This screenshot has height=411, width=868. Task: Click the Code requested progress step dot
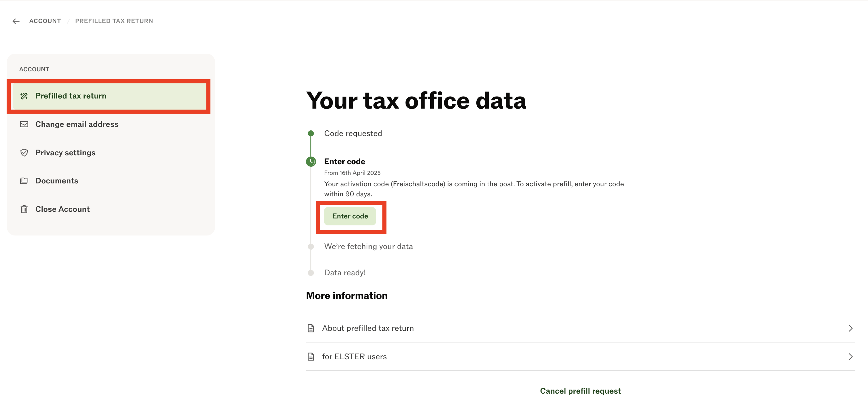[311, 133]
